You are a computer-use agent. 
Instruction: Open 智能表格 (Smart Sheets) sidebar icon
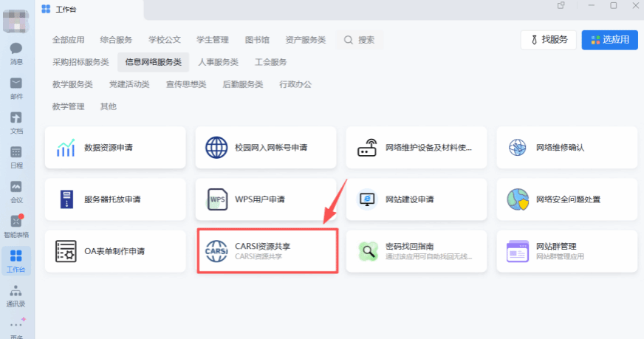(x=16, y=225)
